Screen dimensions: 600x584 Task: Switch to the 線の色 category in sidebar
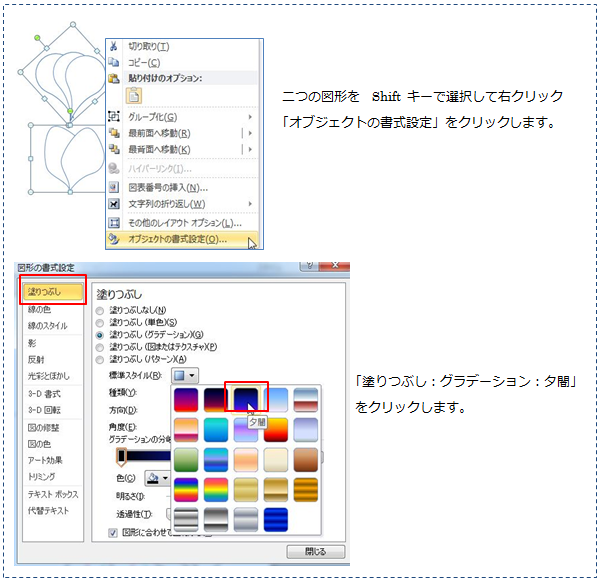point(41,309)
